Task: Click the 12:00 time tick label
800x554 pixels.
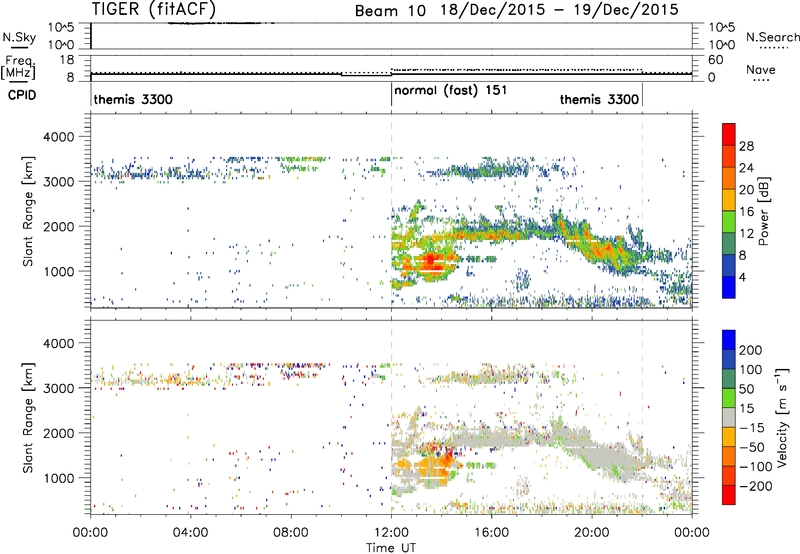Action: click(x=391, y=533)
